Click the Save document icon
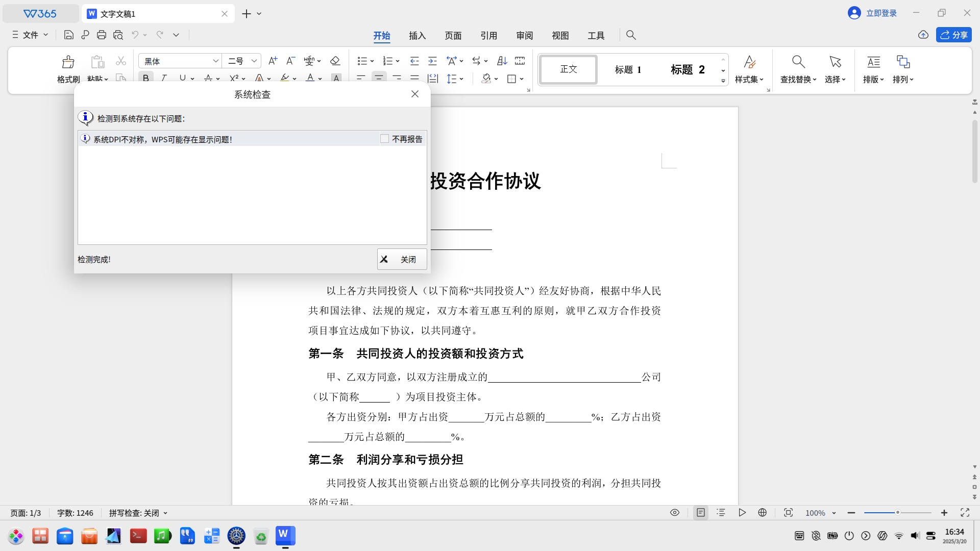Viewport: 980px width, 551px height. pos(68,35)
